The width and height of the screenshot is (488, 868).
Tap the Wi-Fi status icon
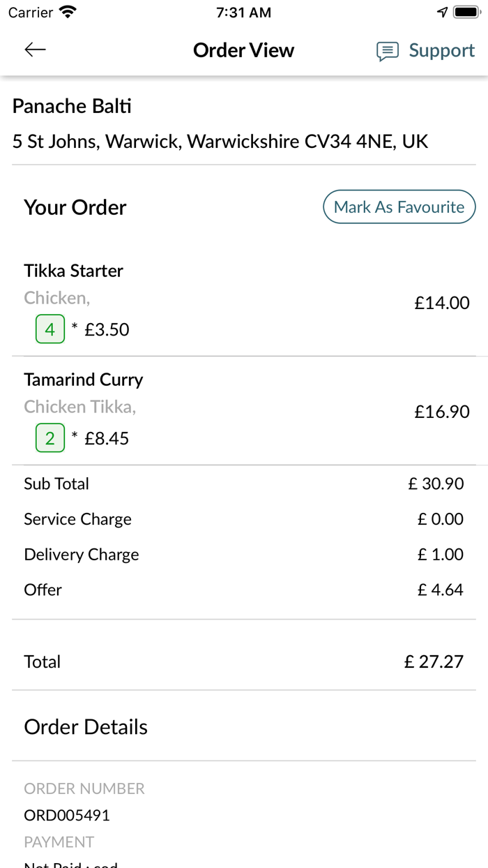[68, 12]
